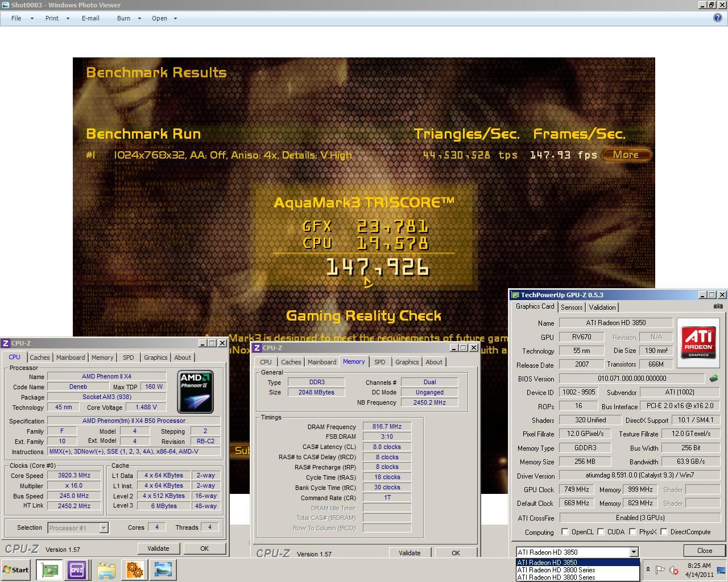Open Photo Viewer help question mark icon
Viewport: 728px width, 582px height.
pos(718,18)
